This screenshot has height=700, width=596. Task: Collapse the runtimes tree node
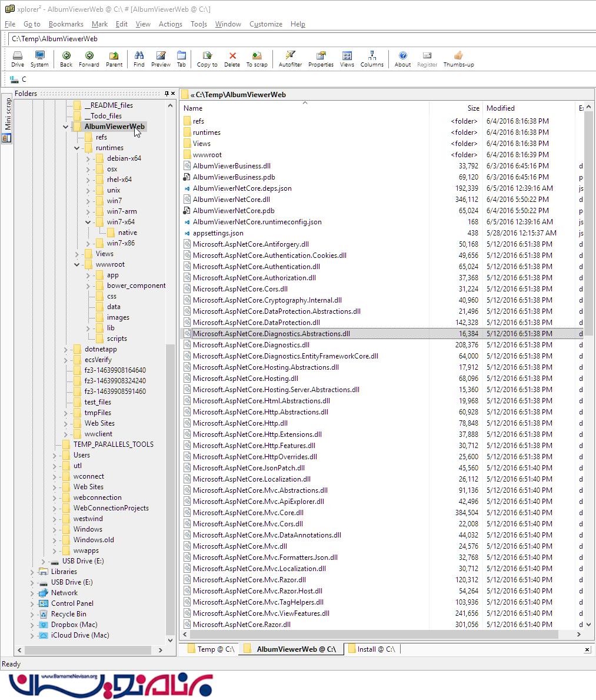pos(76,148)
